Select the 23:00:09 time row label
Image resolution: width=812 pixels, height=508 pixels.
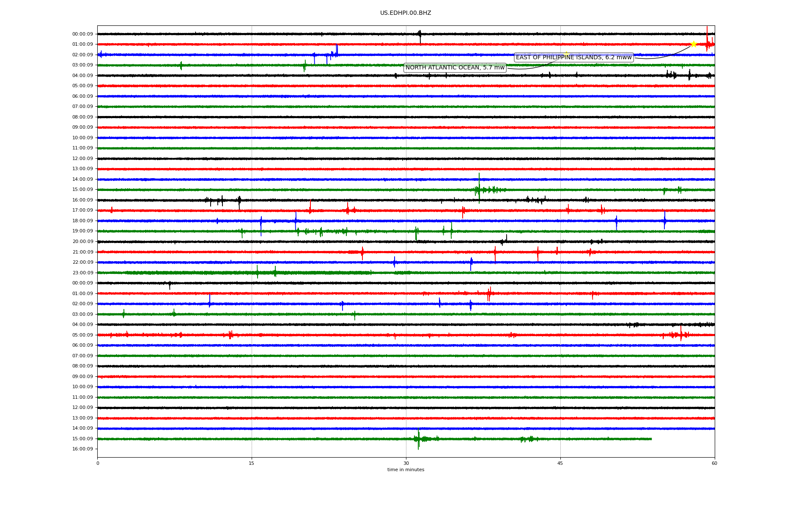[82, 273]
